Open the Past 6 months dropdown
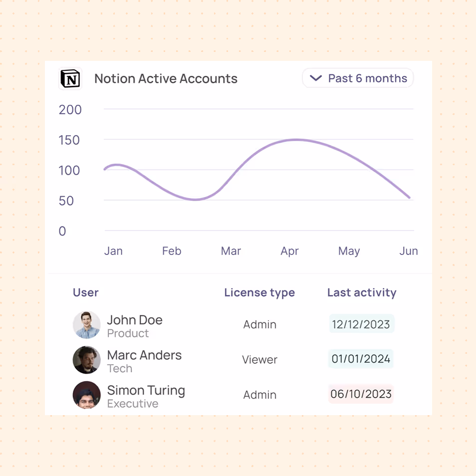Screen dimensions: 476x476 [358, 78]
